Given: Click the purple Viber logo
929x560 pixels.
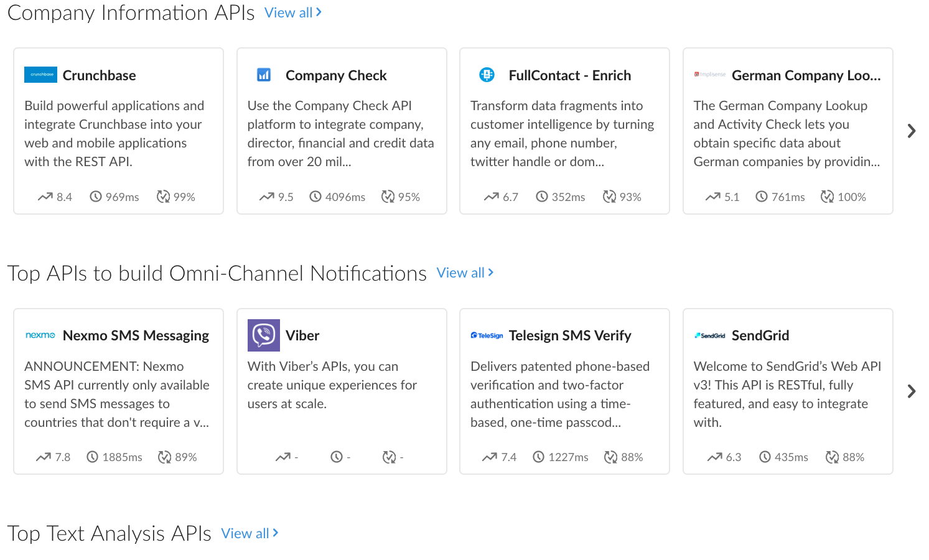Looking at the screenshot, I should tap(264, 335).
